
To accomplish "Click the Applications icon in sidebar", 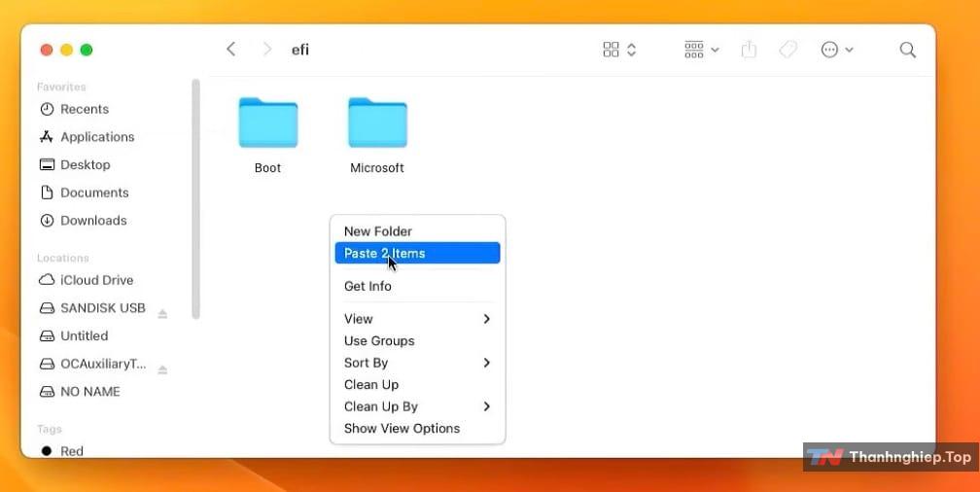I will click(47, 137).
